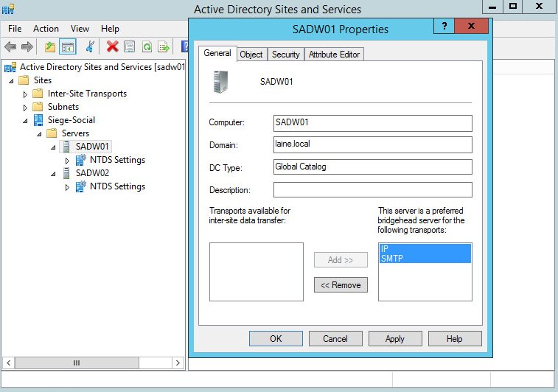This screenshot has height=392, width=558.
Task: Switch to the Object tab
Action: pyautogui.click(x=251, y=55)
